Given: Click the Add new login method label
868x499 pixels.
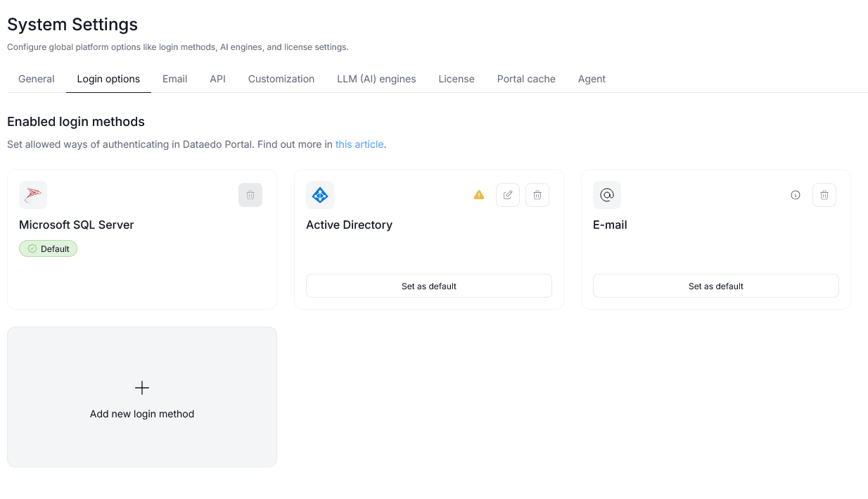Looking at the screenshot, I should click(x=142, y=414).
